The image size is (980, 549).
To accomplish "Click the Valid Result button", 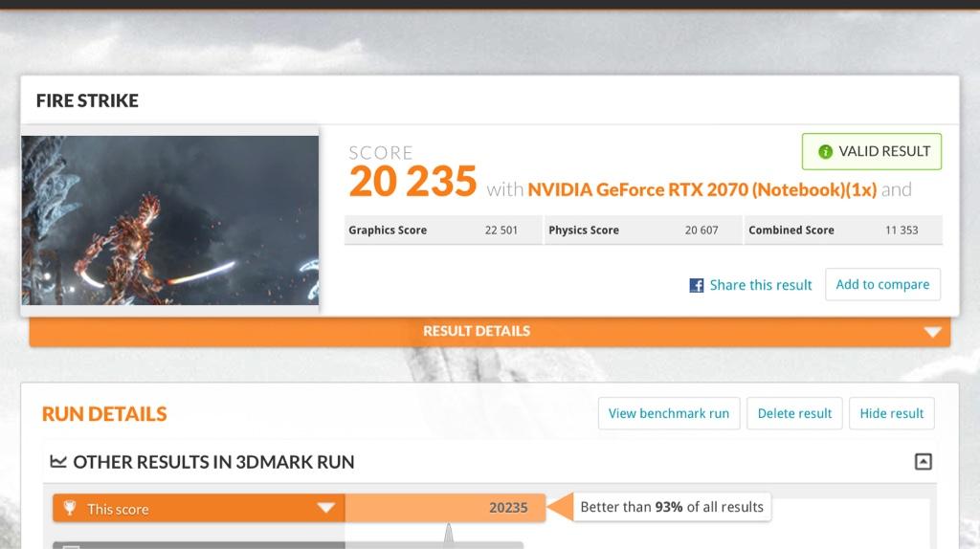I will pyautogui.click(x=872, y=151).
